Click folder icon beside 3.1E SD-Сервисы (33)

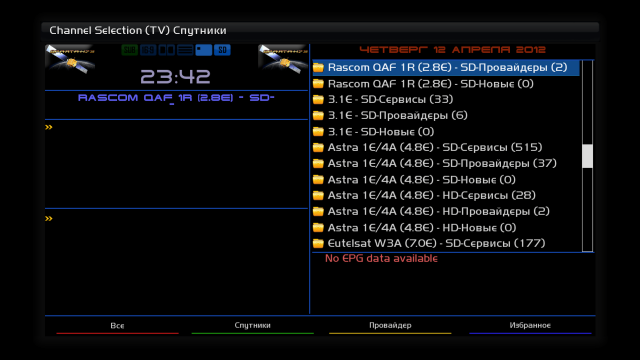(318, 100)
